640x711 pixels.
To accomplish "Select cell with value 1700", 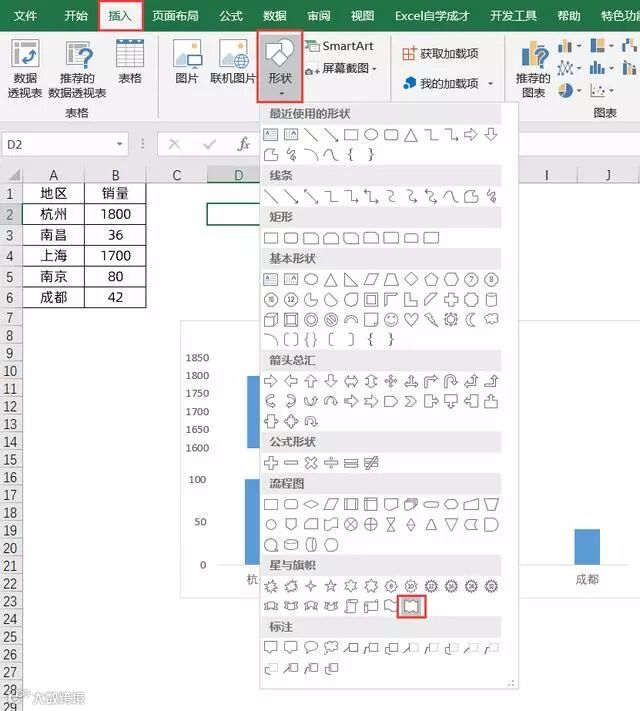I will click(115, 256).
